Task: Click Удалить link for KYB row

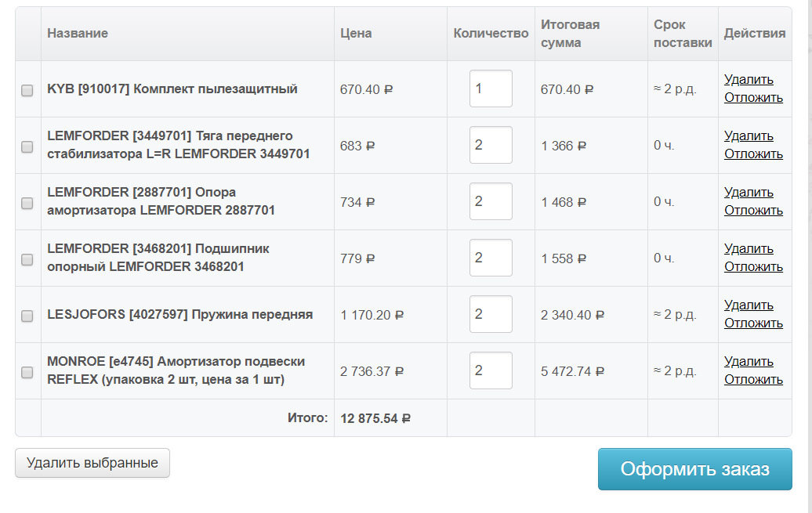Action: tap(749, 79)
